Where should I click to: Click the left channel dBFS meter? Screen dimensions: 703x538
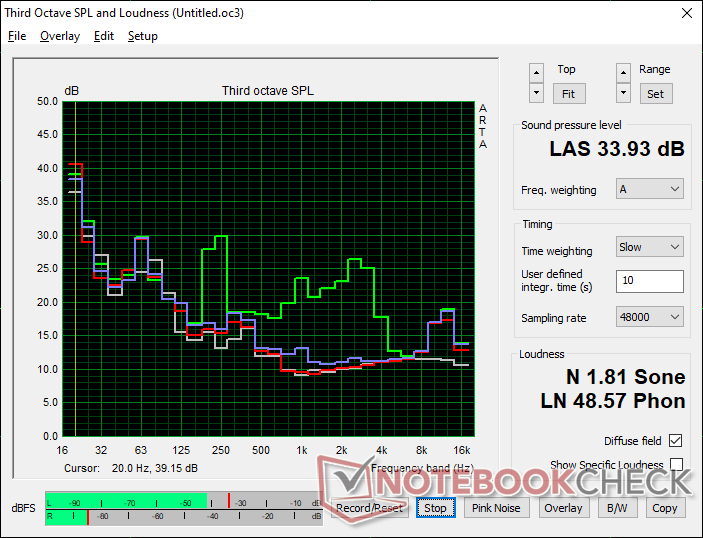coord(184,502)
